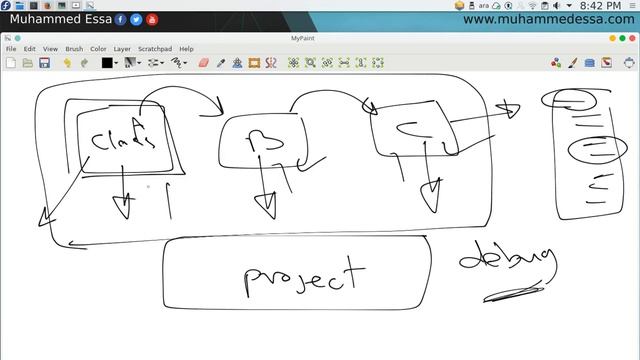Redo the stroke with the grey arrow
This screenshot has height=360, width=640.
tap(84, 63)
